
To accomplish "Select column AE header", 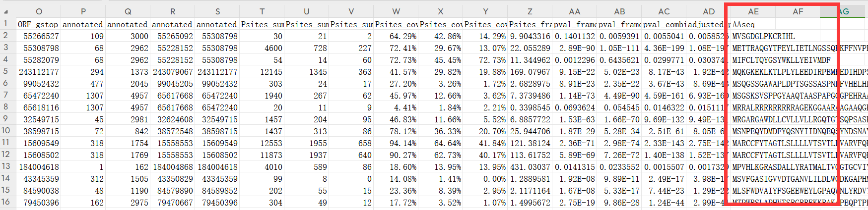I will pos(753,11).
